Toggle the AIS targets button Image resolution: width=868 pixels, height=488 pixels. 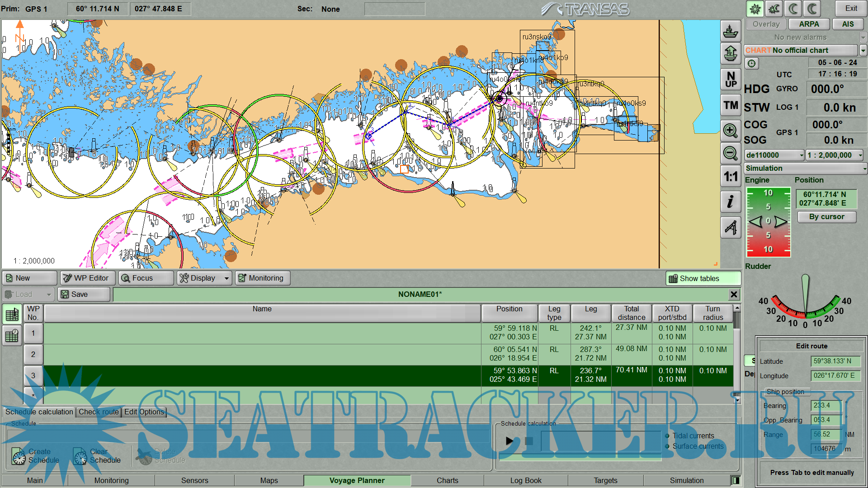coord(848,24)
